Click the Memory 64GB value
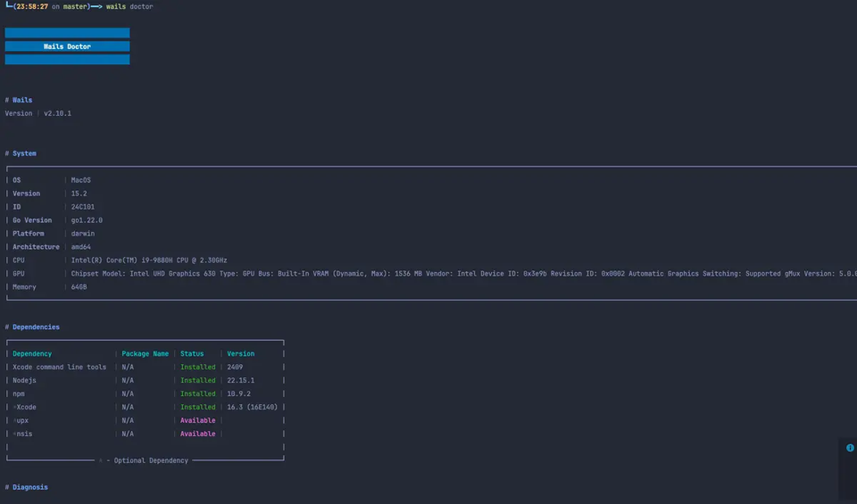 tap(79, 287)
